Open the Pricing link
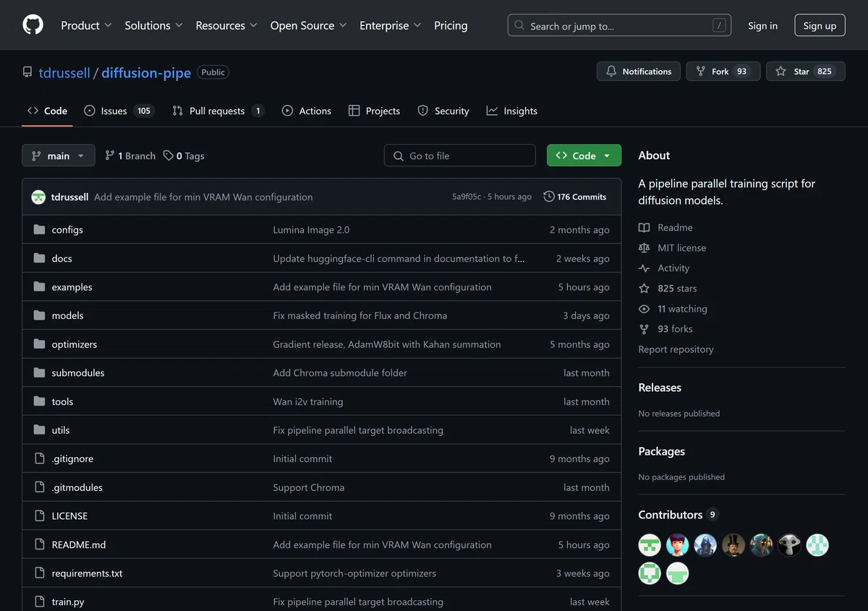 451,25
